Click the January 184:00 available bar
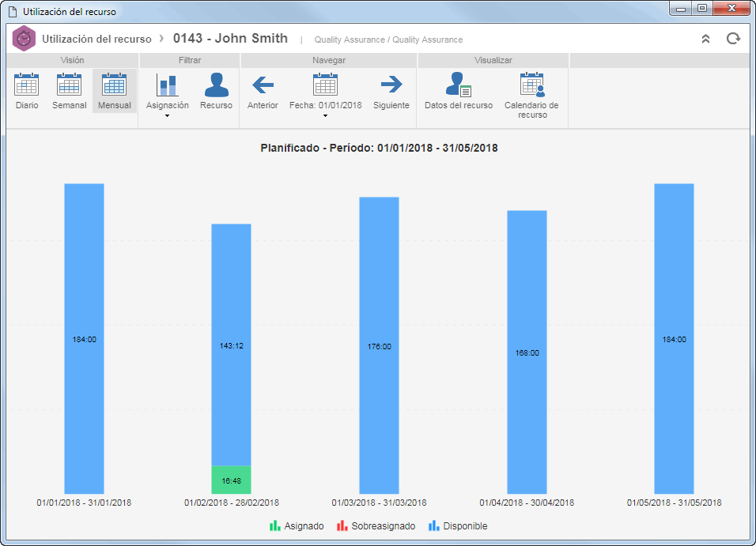 [x=85, y=338]
